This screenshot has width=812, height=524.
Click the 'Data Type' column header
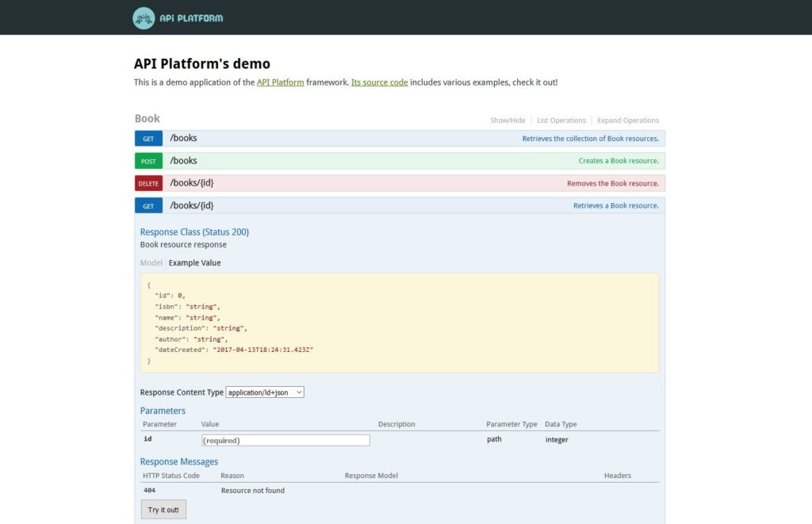point(561,424)
